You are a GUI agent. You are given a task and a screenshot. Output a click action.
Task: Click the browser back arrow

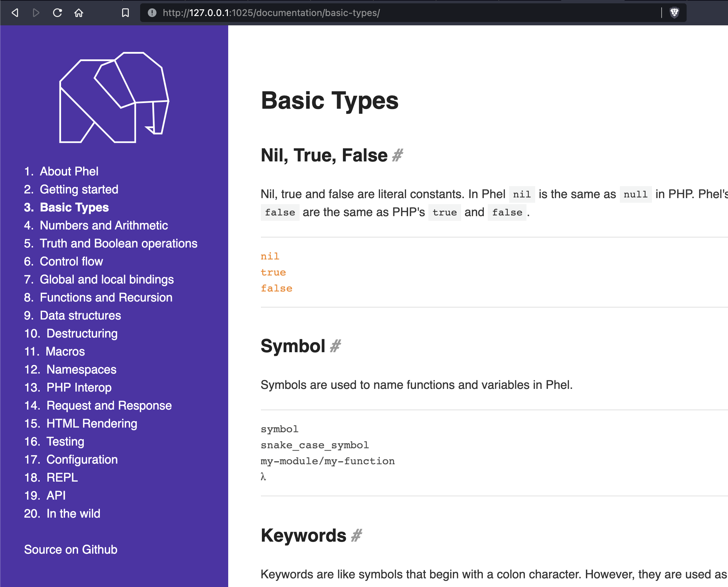[15, 13]
